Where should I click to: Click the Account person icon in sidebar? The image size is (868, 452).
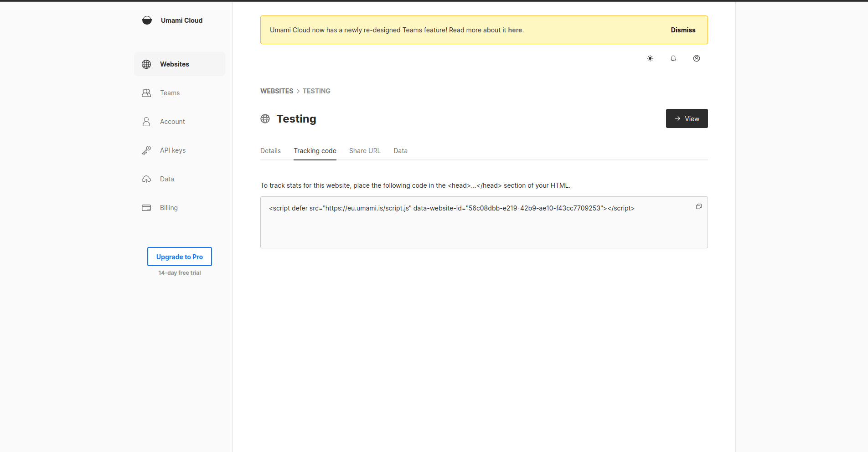[x=146, y=122]
